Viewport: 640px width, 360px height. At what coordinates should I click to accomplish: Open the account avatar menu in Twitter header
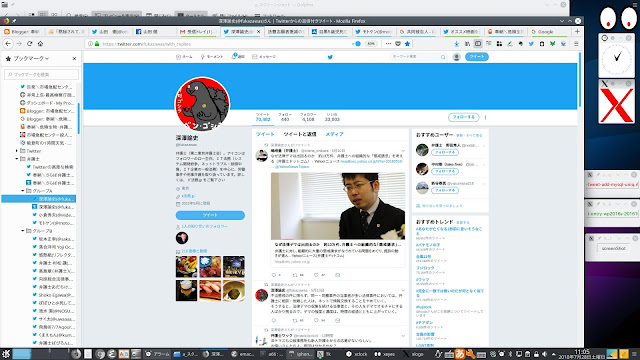(457, 57)
